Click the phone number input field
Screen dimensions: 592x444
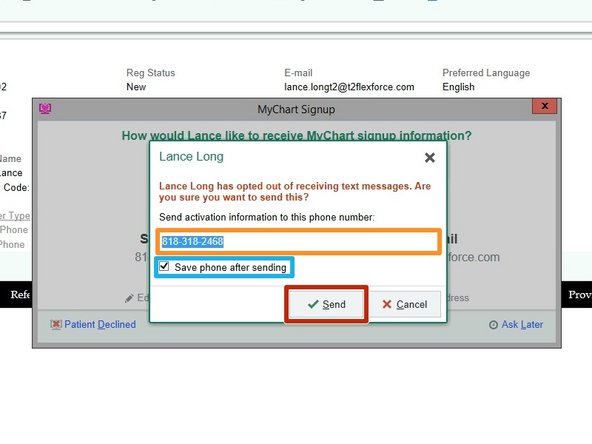coord(298,242)
